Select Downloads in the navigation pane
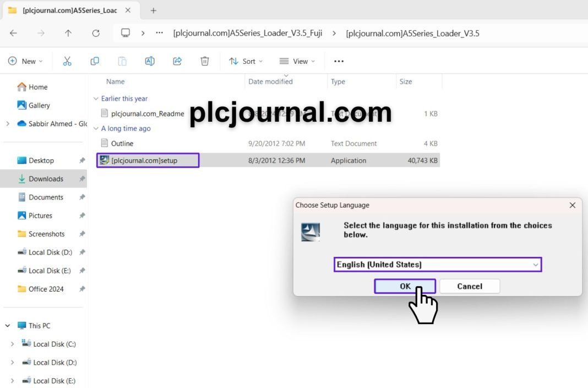Image resolution: width=588 pixels, height=388 pixels. [x=46, y=179]
